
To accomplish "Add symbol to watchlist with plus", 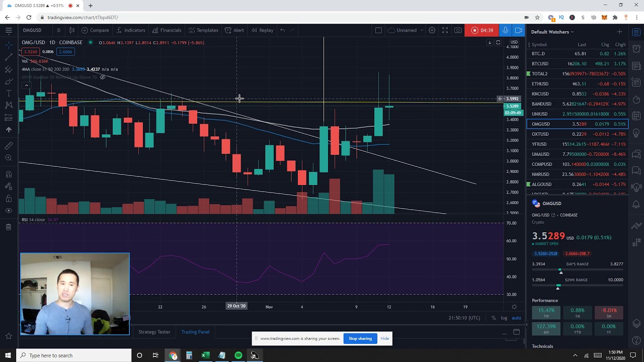I will (x=619, y=32).
